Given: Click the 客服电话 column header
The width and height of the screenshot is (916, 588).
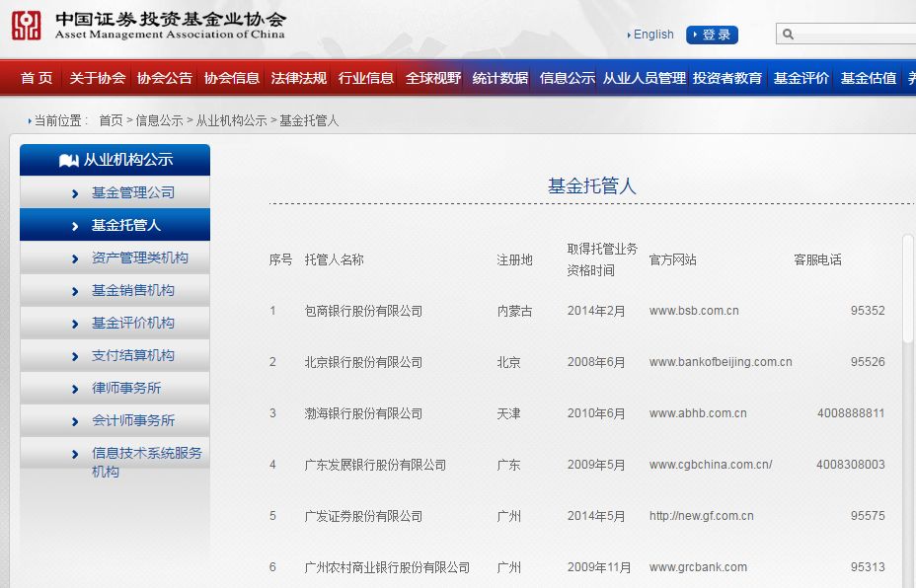Looking at the screenshot, I should pyautogui.click(x=817, y=259).
